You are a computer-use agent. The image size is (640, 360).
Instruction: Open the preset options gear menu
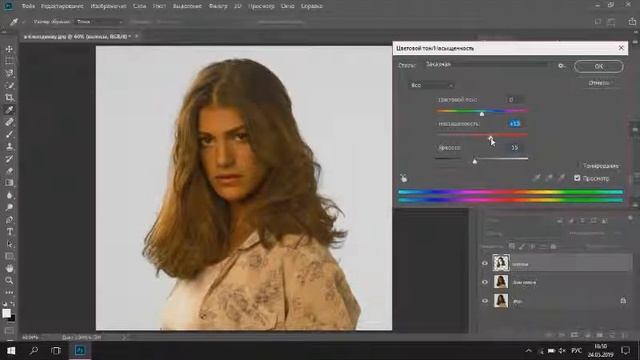(x=562, y=66)
